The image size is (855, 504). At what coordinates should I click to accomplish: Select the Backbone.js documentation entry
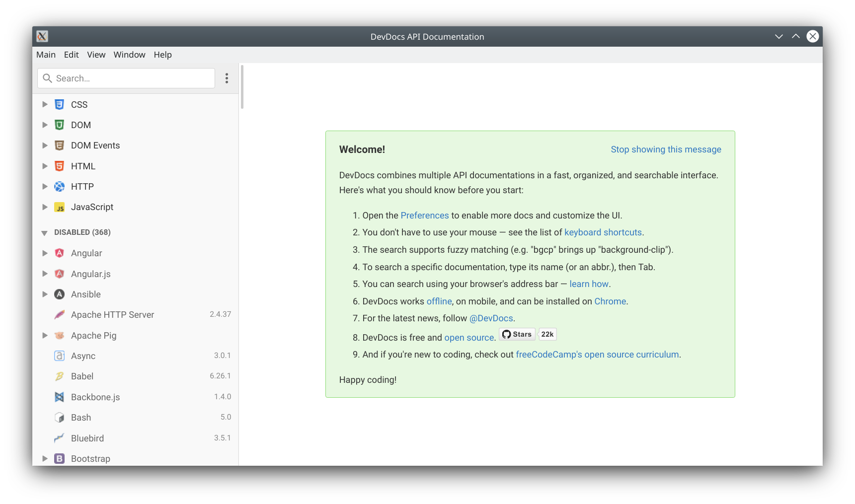(135, 397)
